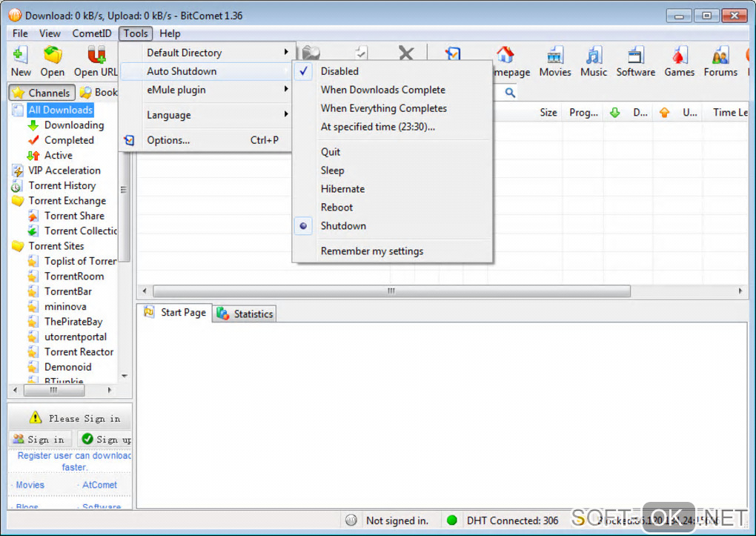Open the Games toolbar icon
This screenshot has height=536, width=756.
coord(679,55)
